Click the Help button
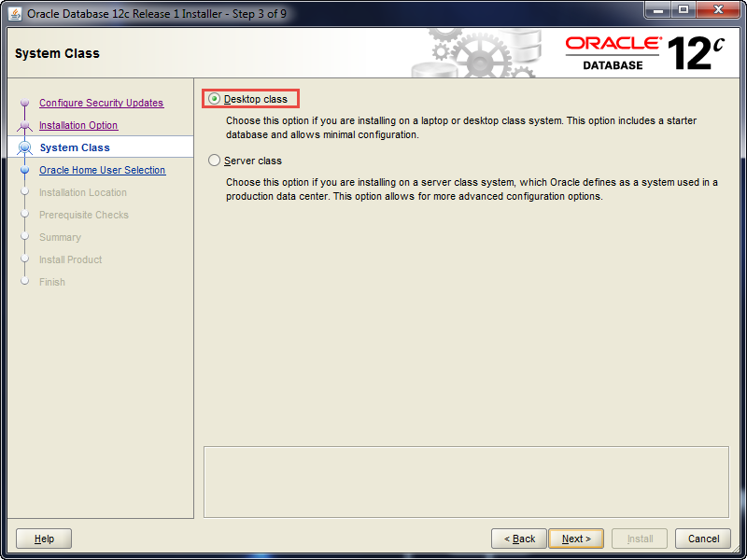This screenshot has height=560, width=747. 43,539
